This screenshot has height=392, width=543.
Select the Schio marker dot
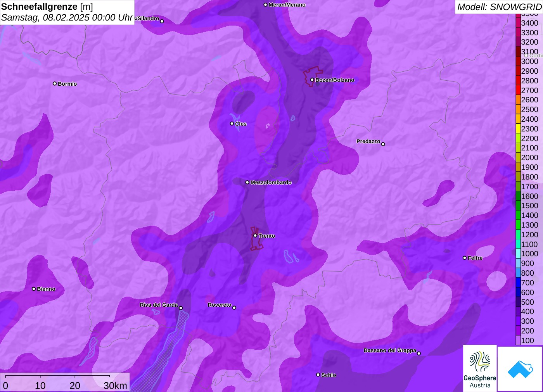coord(318,375)
